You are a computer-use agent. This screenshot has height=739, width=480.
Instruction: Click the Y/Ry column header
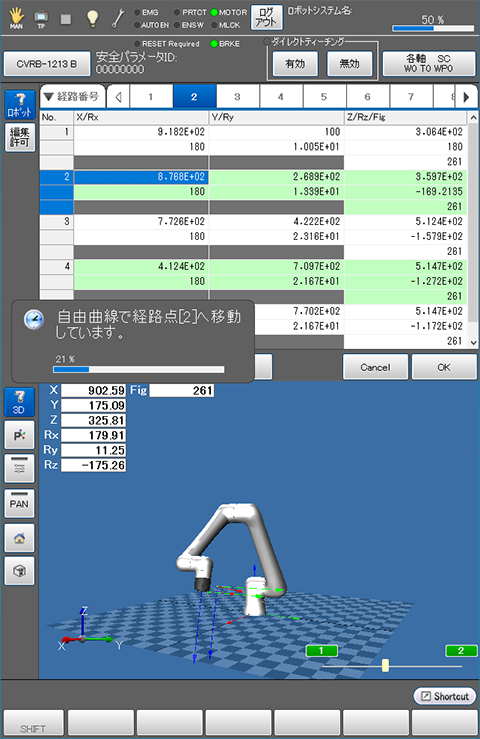click(276, 117)
